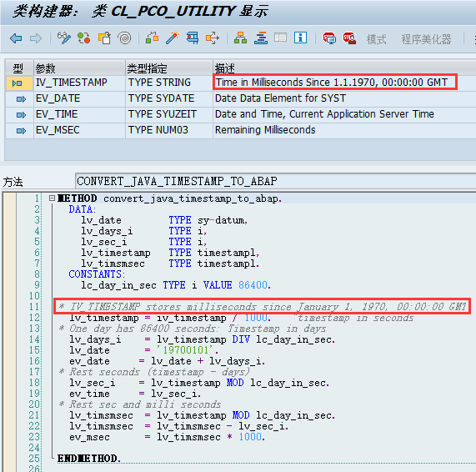
Task: Open the Where-Used List icon
Action: [x=193, y=38]
